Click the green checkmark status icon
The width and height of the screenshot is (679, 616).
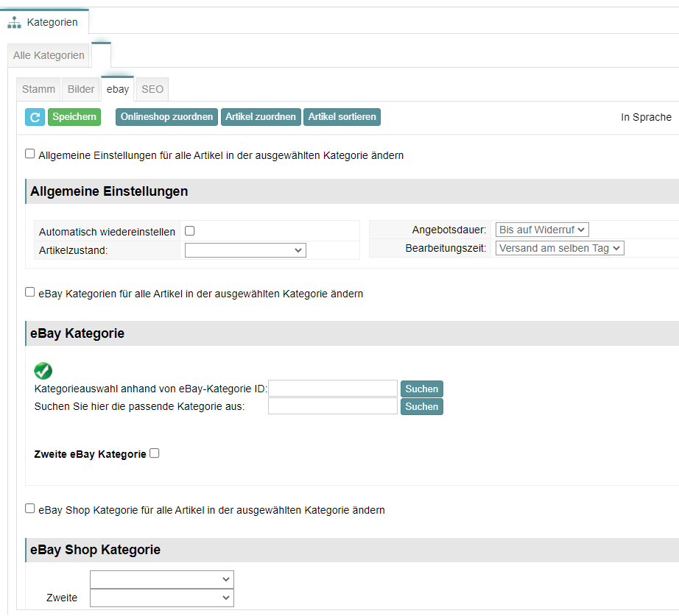[43, 371]
